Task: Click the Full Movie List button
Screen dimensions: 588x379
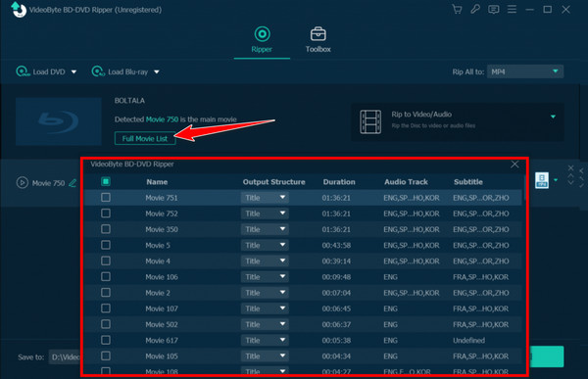Action: point(145,138)
